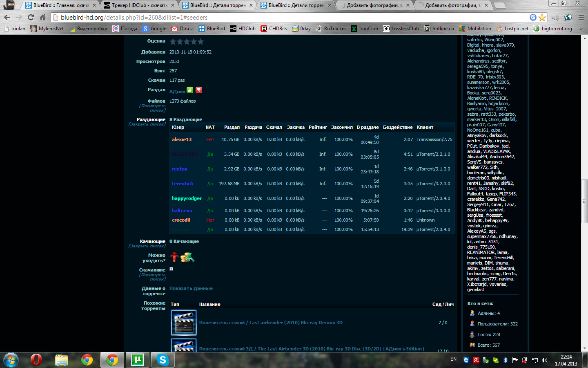Click the red figure icon beside Можно уходить
588x368 pixels.
click(x=174, y=257)
